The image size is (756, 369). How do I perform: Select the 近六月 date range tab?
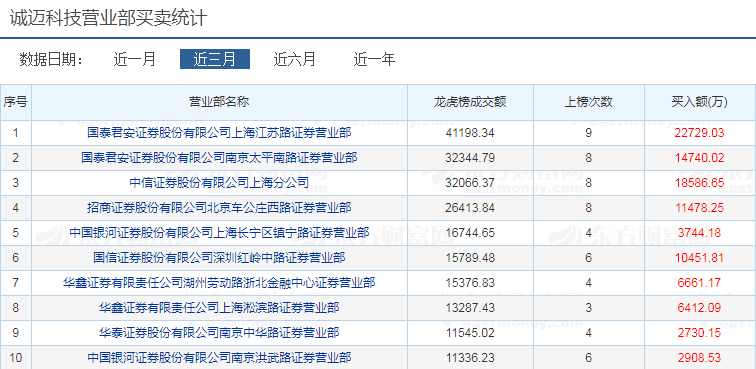[x=295, y=59]
